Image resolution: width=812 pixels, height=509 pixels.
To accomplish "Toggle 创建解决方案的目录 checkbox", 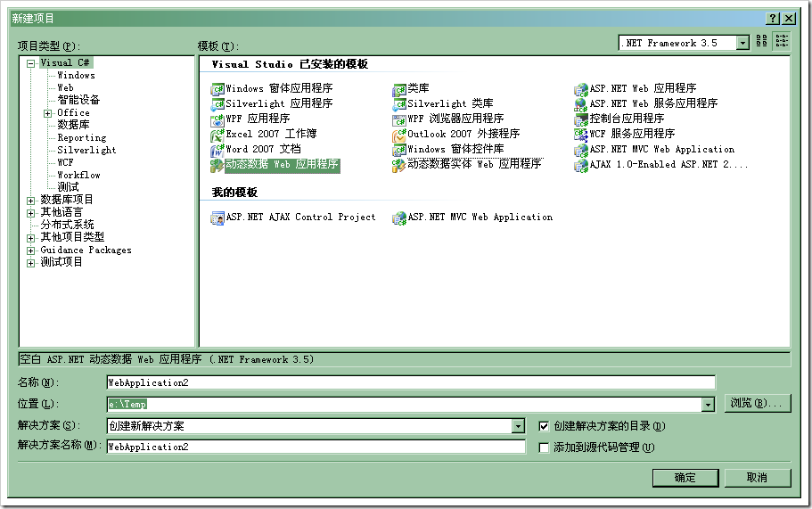I will point(544,426).
